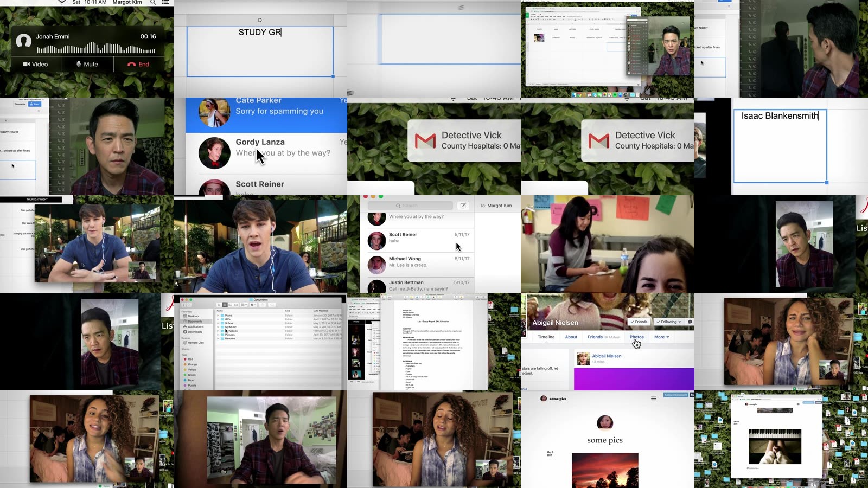Expand the School folder
868x488 pixels.
click(218, 323)
